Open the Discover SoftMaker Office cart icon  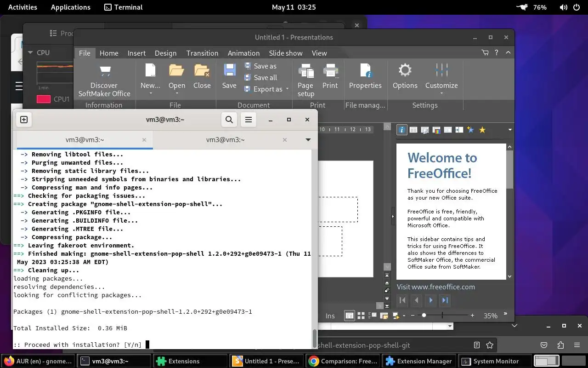pyautogui.click(x=105, y=71)
